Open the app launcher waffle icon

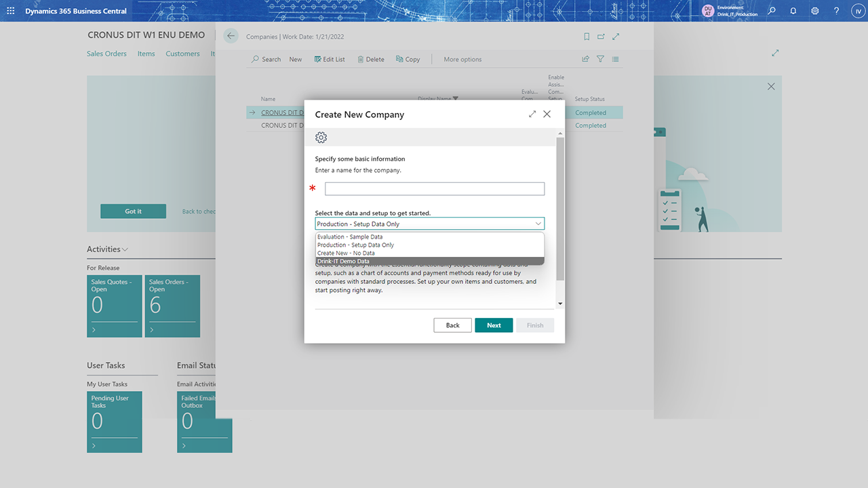coord(10,11)
